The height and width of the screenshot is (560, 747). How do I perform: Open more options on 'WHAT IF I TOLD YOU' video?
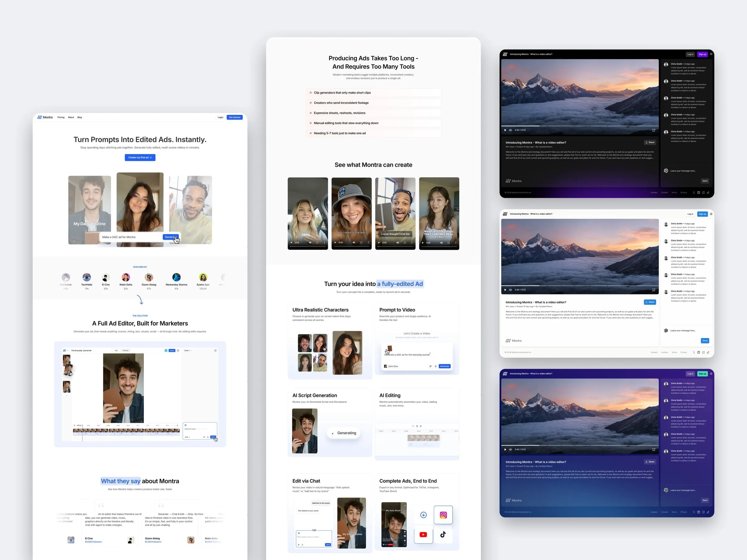click(x=456, y=242)
